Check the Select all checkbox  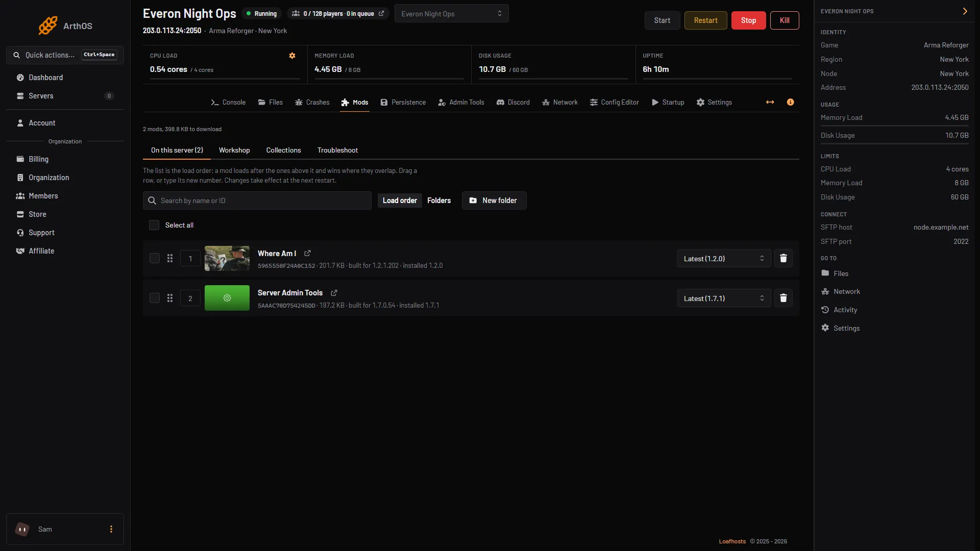(x=154, y=226)
